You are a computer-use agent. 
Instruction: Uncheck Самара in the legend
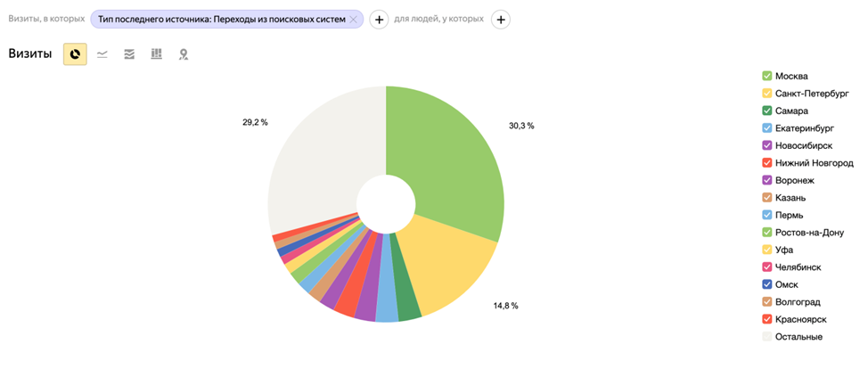(x=766, y=111)
